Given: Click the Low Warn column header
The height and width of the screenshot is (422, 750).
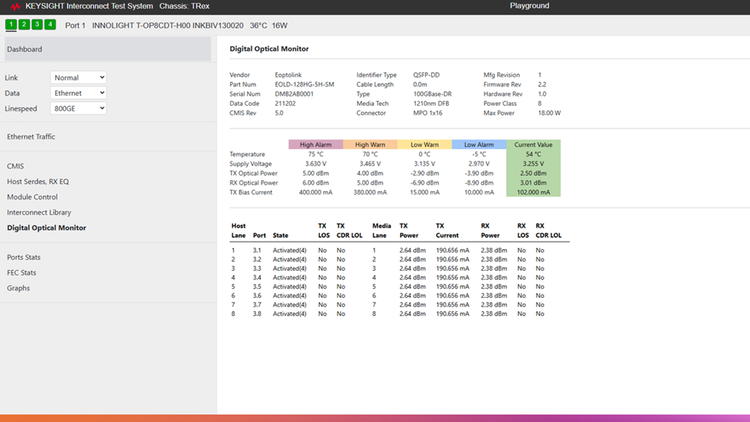Looking at the screenshot, I should pos(425,144).
